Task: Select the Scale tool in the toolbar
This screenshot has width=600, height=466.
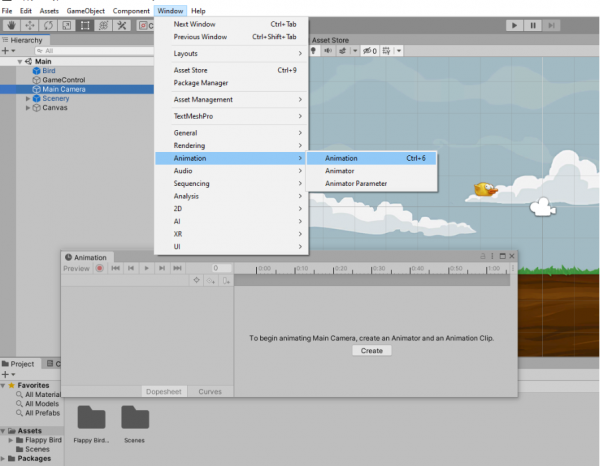Action: pos(67,26)
